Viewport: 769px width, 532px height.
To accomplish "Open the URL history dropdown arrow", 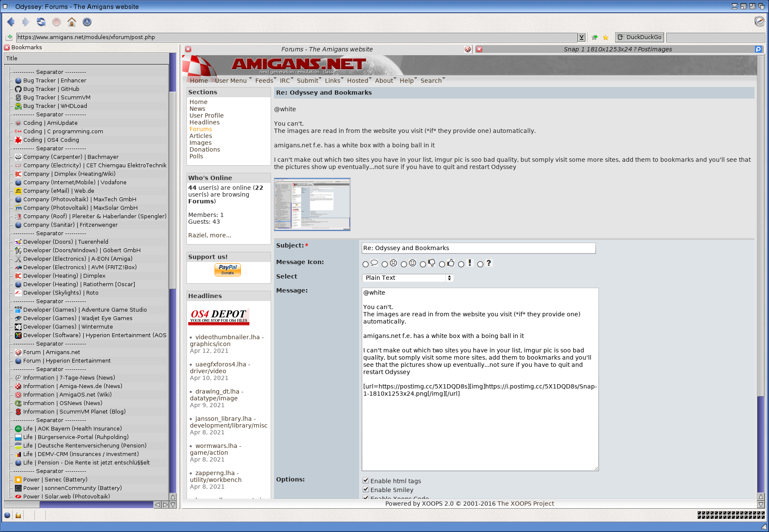I will (581, 37).
